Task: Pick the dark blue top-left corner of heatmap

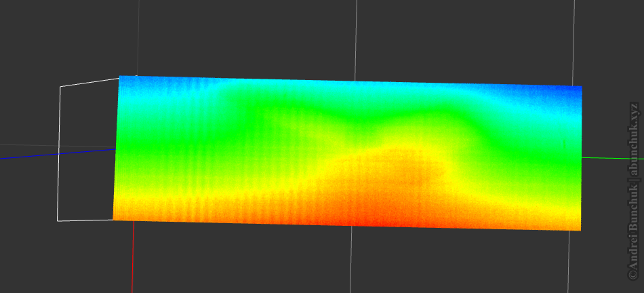Action: [x=125, y=83]
